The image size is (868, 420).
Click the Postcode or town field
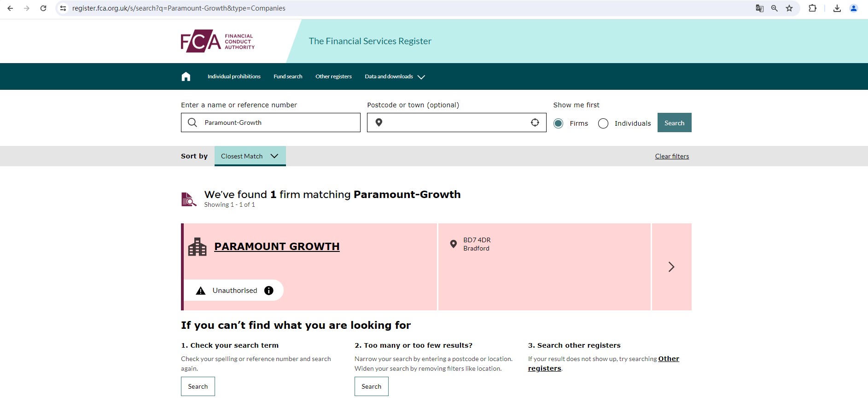tap(454, 123)
